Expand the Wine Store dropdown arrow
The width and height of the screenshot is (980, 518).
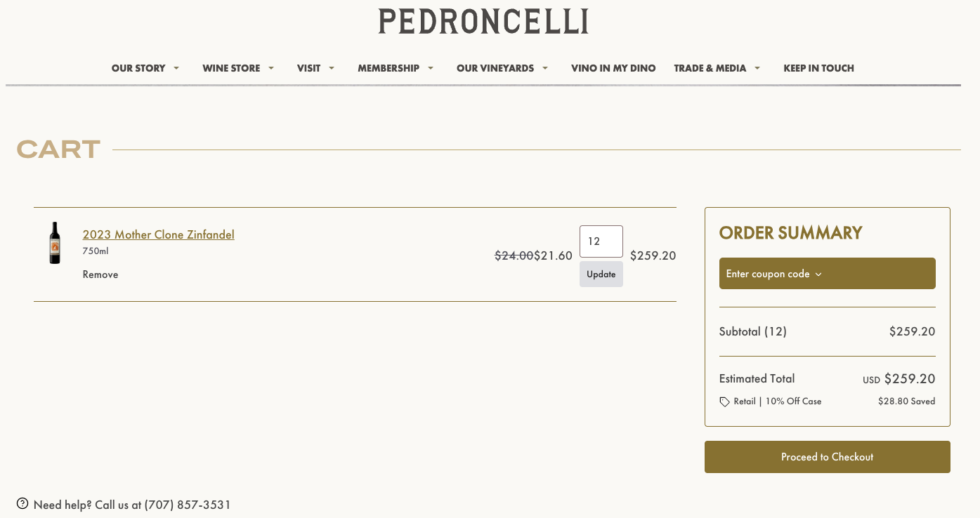pyautogui.click(x=271, y=68)
